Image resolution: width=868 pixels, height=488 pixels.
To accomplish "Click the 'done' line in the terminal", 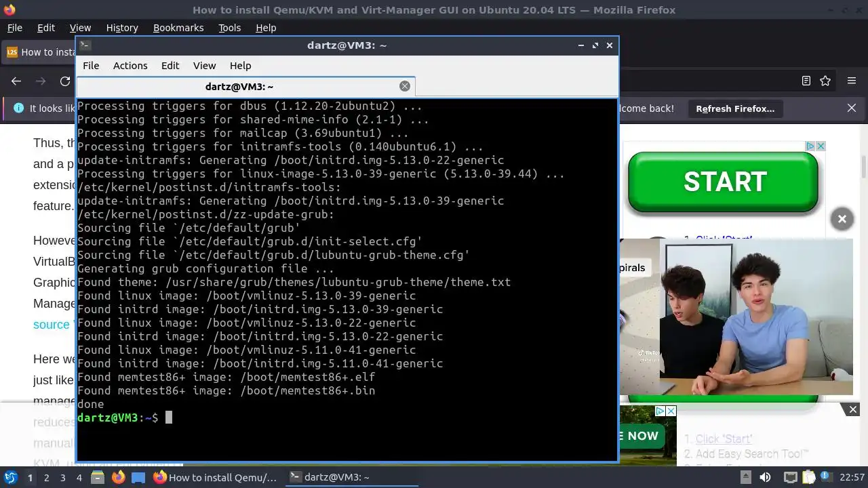I will pos(91,405).
